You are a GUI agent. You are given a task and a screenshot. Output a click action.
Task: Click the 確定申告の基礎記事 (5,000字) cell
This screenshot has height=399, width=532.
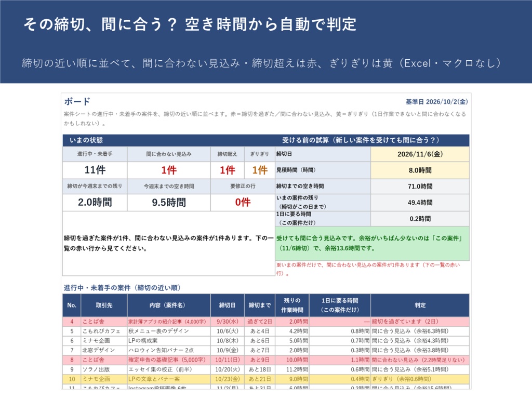click(169, 360)
